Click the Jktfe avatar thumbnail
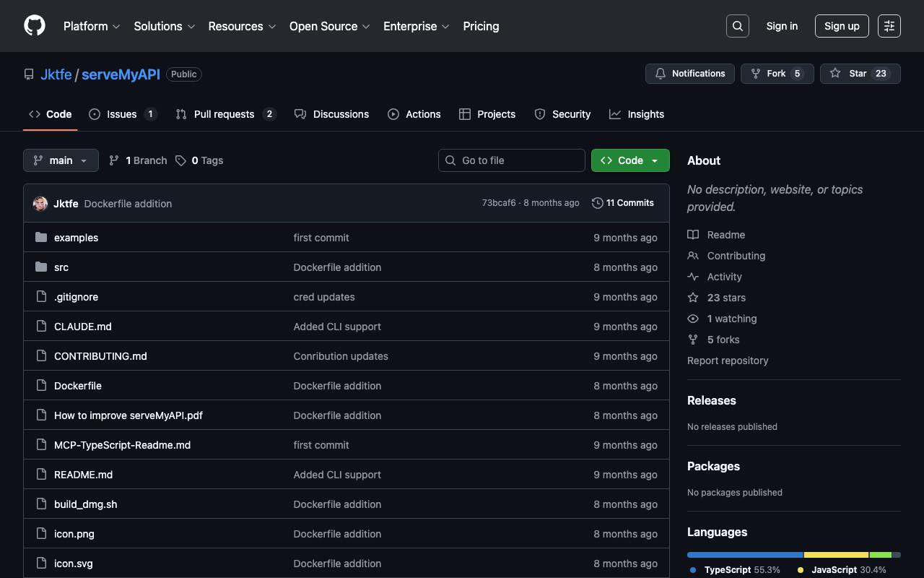924x578 pixels. (x=40, y=204)
